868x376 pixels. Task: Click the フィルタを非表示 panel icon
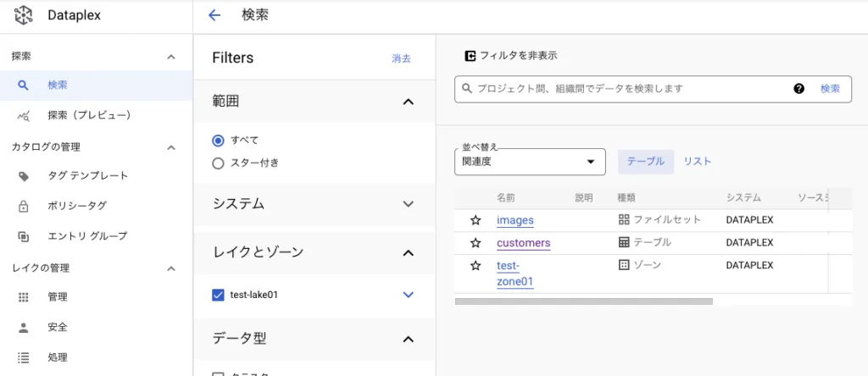click(x=470, y=56)
